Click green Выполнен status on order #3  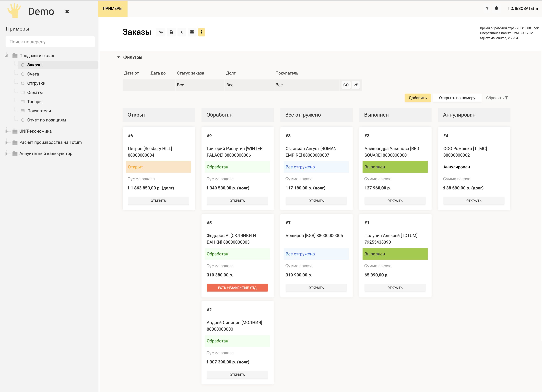coord(395,167)
